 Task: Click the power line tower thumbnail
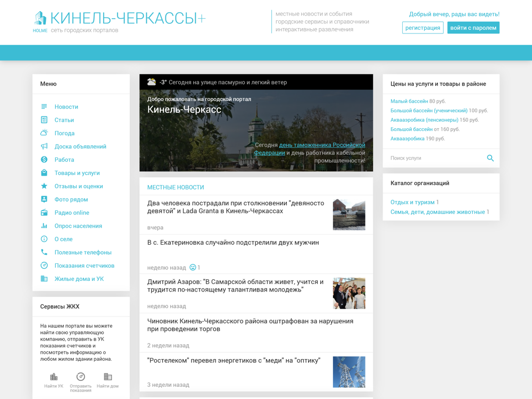[x=349, y=372]
